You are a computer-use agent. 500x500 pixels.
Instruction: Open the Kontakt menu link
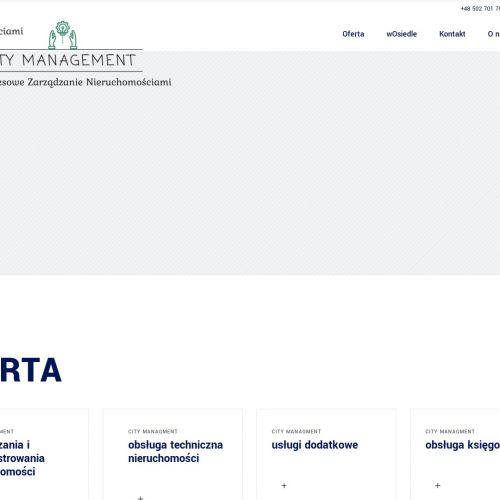click(452, 34)
